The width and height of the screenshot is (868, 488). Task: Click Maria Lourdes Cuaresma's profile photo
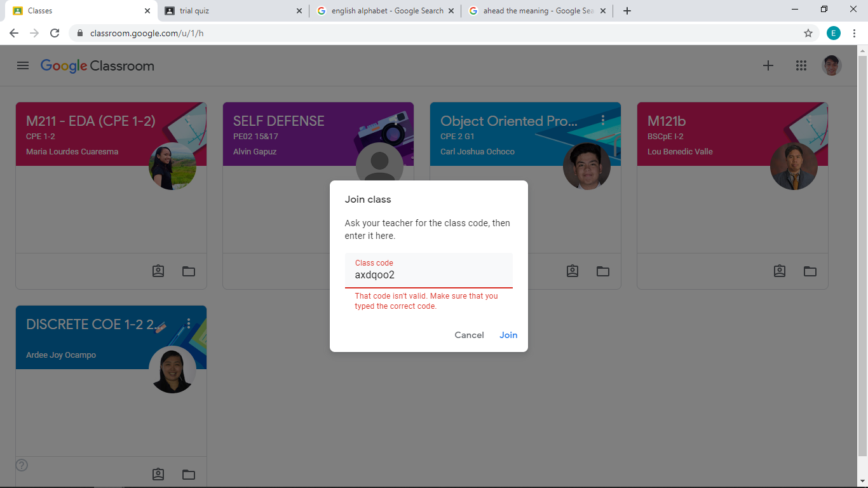click(172, 166)
